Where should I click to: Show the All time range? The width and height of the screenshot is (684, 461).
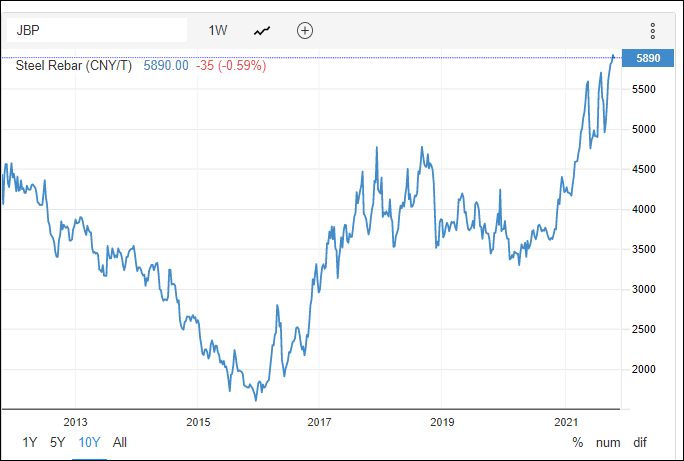point(120,442)
